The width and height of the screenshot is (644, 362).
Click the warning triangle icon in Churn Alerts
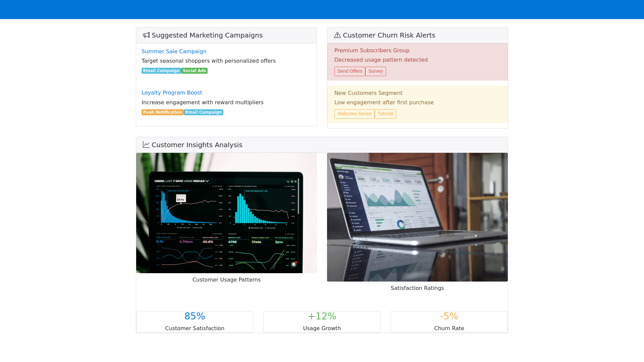click(x=337, y=35)
